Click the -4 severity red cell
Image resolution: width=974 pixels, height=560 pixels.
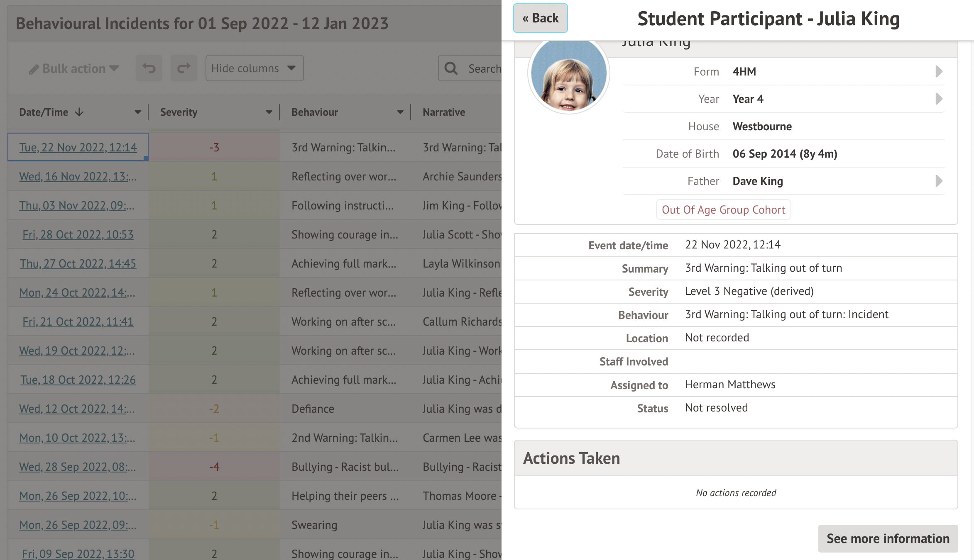[x=214, y=467]
